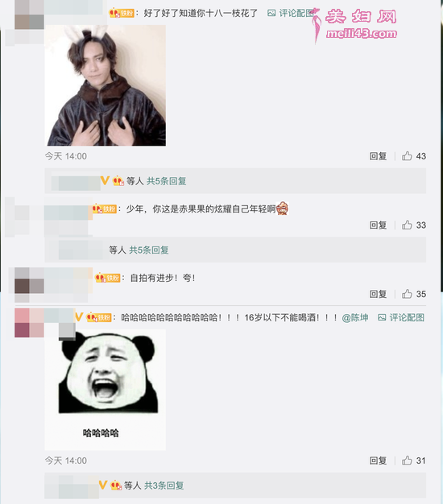Open the laughing panda meme image

[x=106, y=390]
